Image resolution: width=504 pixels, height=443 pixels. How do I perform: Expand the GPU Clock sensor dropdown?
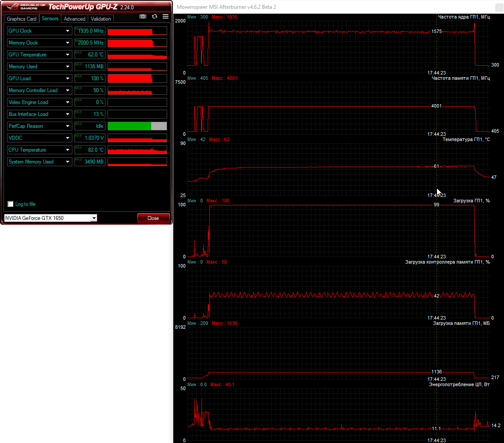coord(67,31)
